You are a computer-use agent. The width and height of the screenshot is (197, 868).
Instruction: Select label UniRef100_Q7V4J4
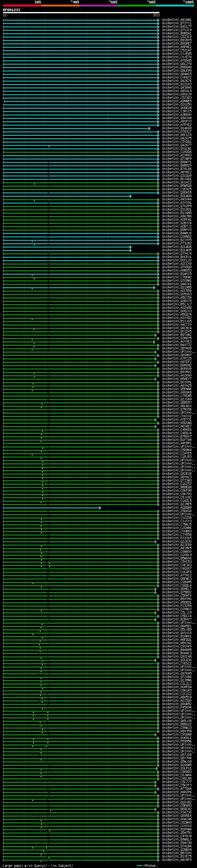pos(176,253)
